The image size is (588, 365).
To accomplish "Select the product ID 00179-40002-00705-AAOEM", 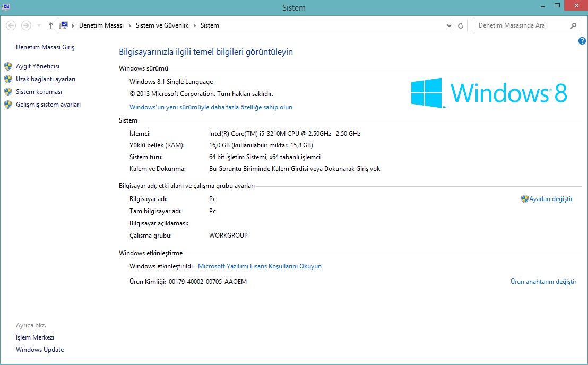I will 207,282.
